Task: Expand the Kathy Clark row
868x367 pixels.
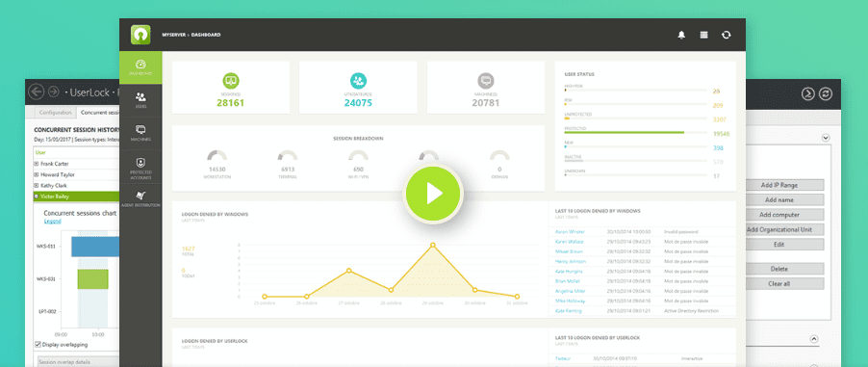Action: pyautogui.click(x=36, y=185)
